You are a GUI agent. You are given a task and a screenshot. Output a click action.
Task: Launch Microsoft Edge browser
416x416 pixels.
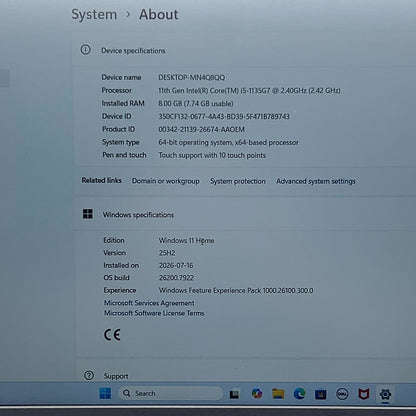pyautogui.click(x=299, y=394)
